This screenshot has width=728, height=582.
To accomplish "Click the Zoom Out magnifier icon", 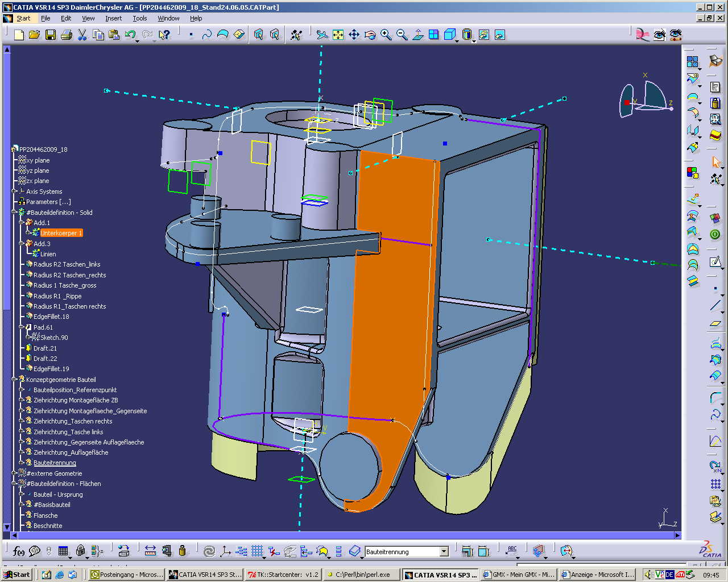I will pos(402,35).
